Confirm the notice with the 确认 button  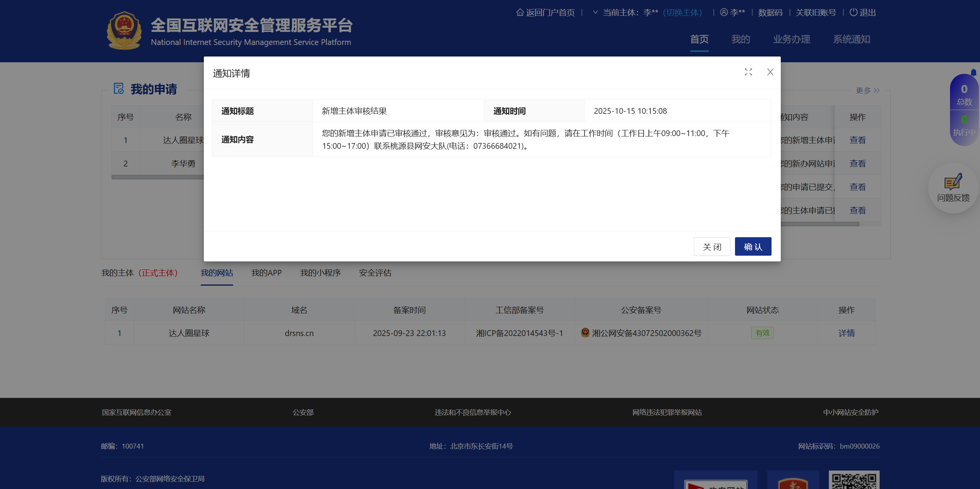pyautogui.click(x=753, y=246)
